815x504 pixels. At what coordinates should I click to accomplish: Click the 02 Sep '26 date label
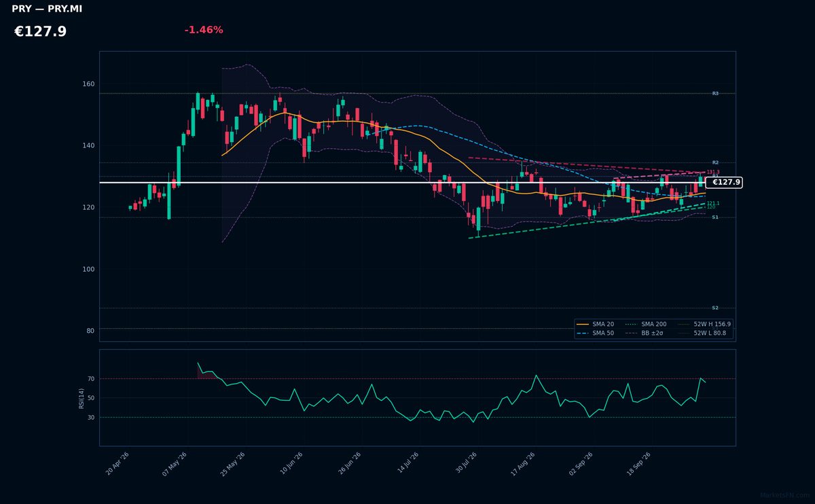tap(581, 463)
